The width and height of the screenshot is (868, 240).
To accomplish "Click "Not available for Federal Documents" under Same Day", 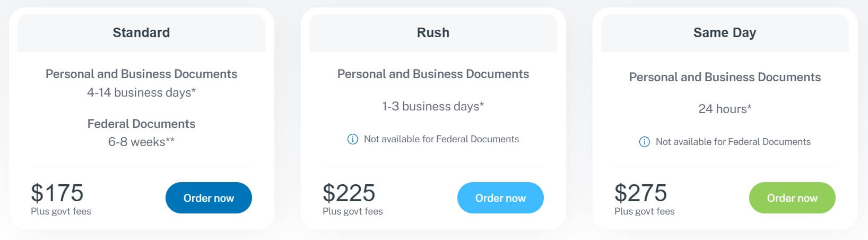I will point(733,142).
